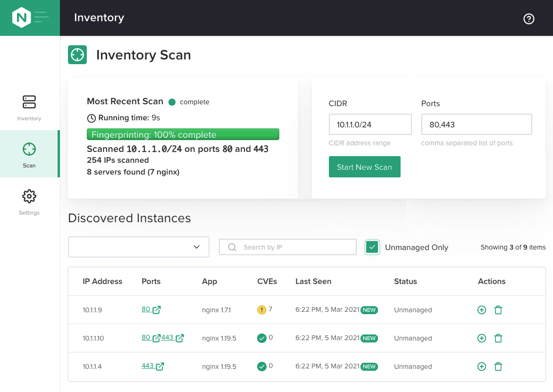Click inside the CIDR address input field
This screenshot has height=392, width=553.
pyautogui.click(x=370, y=124)
